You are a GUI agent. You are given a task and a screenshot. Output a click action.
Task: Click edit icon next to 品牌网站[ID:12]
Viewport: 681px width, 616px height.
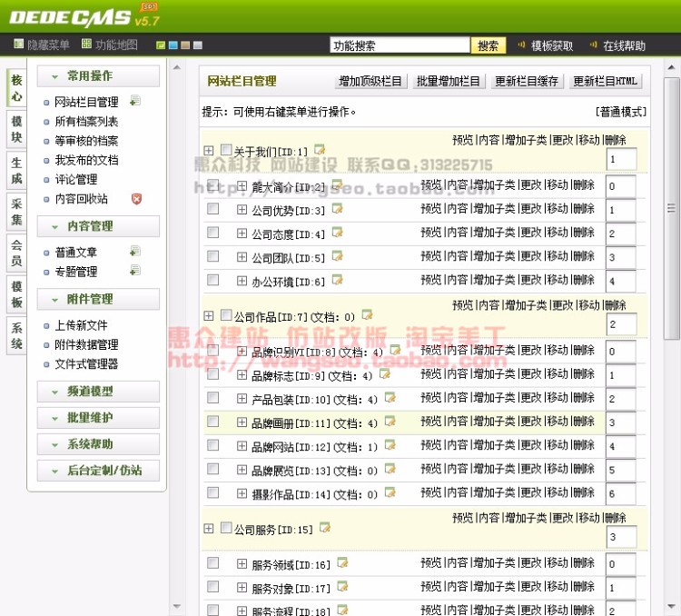pos(390,444)
